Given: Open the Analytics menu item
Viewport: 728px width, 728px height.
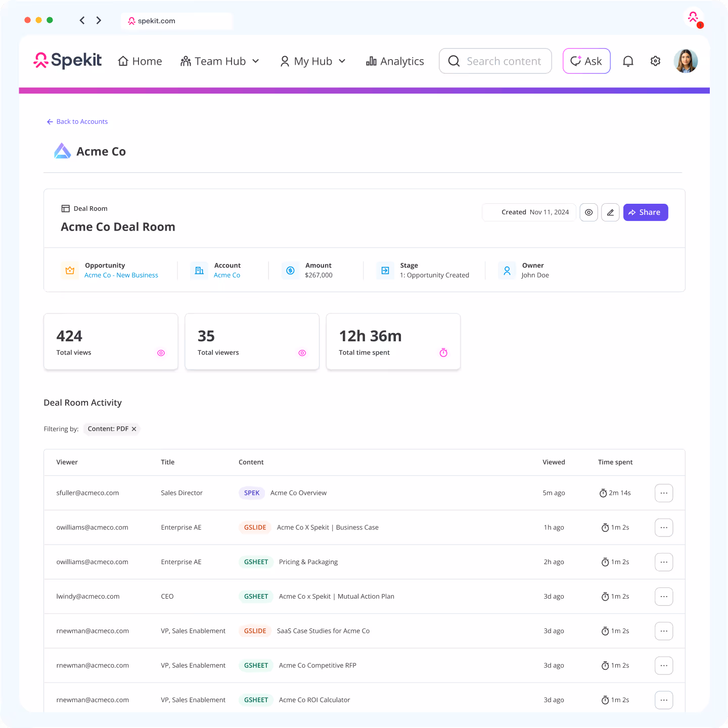Looking at the screenshot, I should coord(395,61).
